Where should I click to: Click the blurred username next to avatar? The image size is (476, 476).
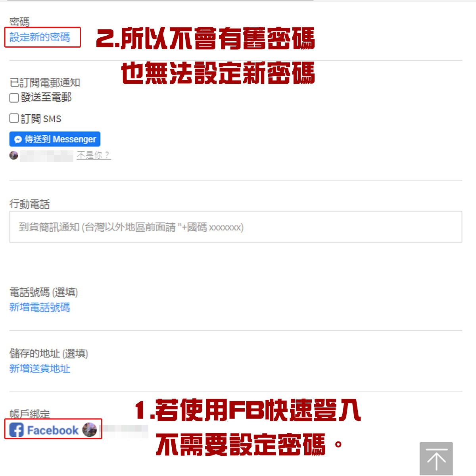tap(47, 156)
